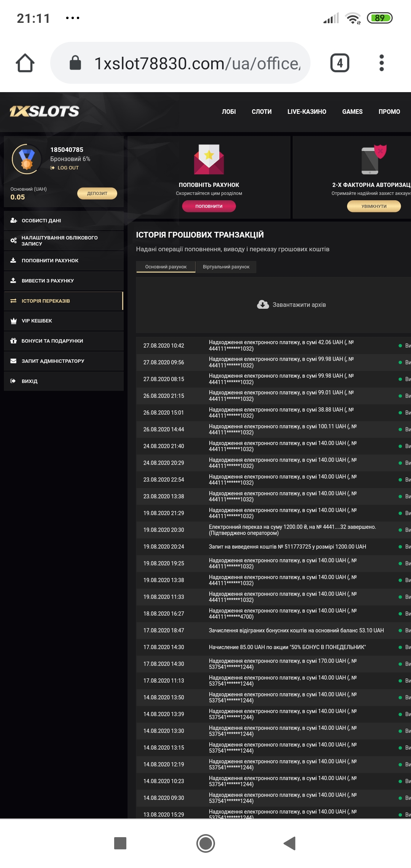The image size is (411, 868).
Task: Open LIVE-КАЗИНО from the top menu
Action: pyautogui.click(x=307, y=112)
